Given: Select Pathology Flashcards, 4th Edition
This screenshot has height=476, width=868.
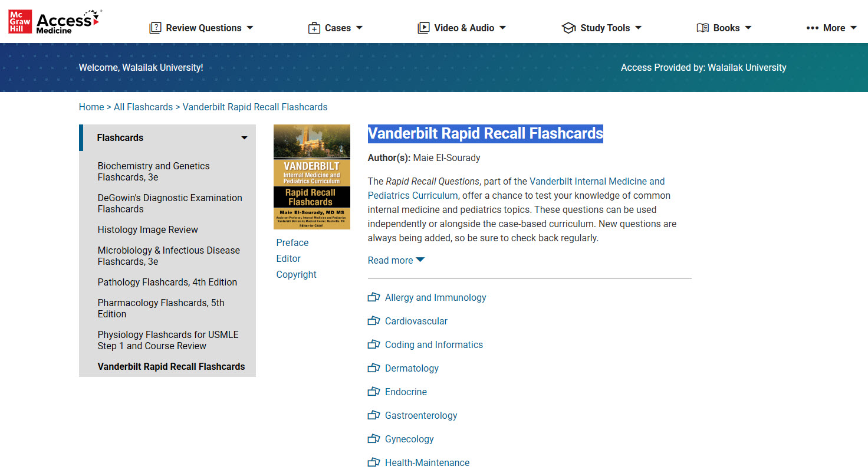Looking at the screenshot, I should (x=167, y=282).
